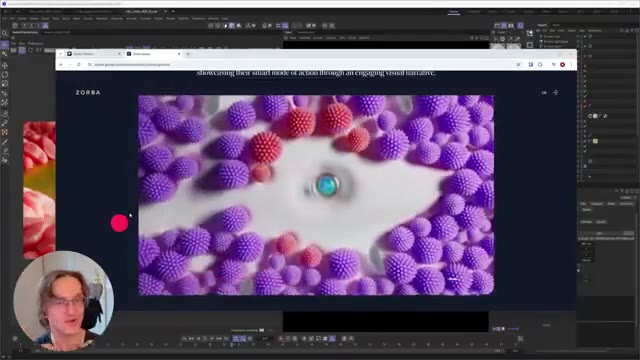Switch website language via EN
Viewport: 640px width, 360px height.
coord(544,93)
